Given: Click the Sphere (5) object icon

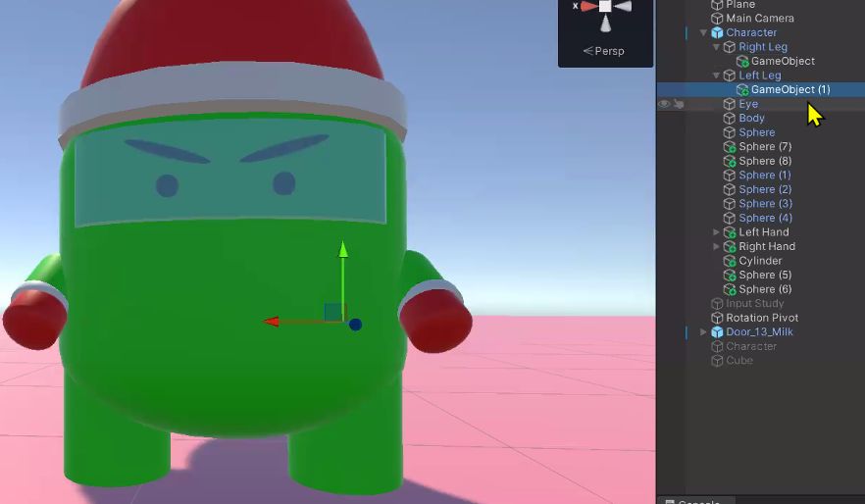Looking at the screenshot, I should click(x=730, y=276).
